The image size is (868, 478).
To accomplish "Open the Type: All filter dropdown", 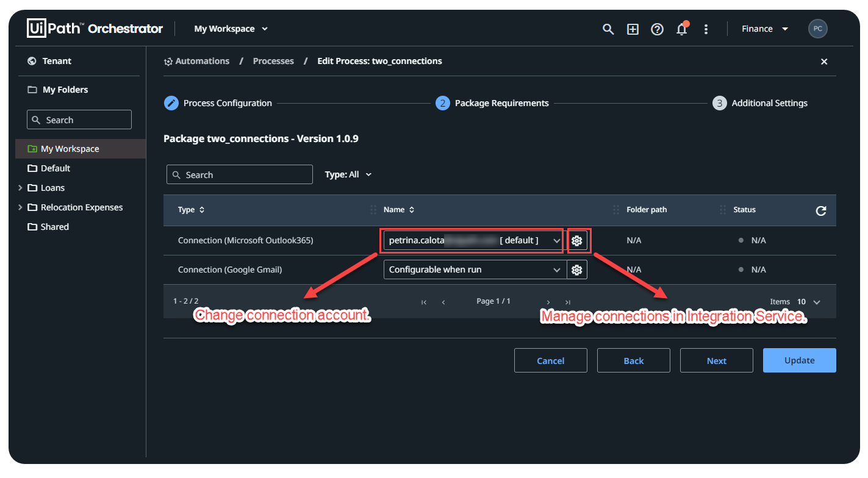I will coord(348,174).
